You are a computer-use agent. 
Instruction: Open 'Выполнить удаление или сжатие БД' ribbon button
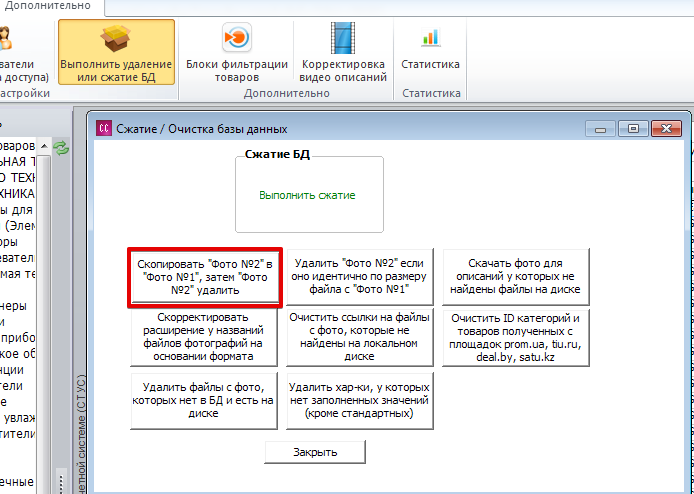coord(116,52)
